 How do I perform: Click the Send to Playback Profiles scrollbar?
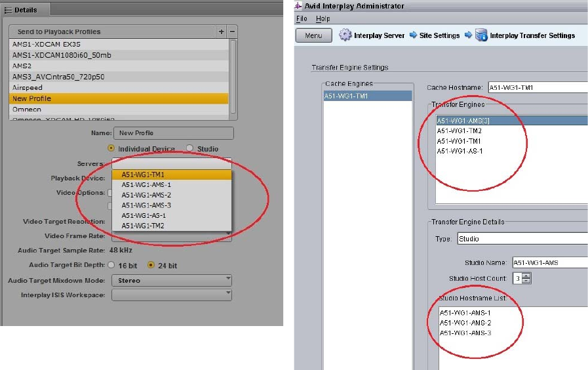pyautogui.click(x=233, y=77)
